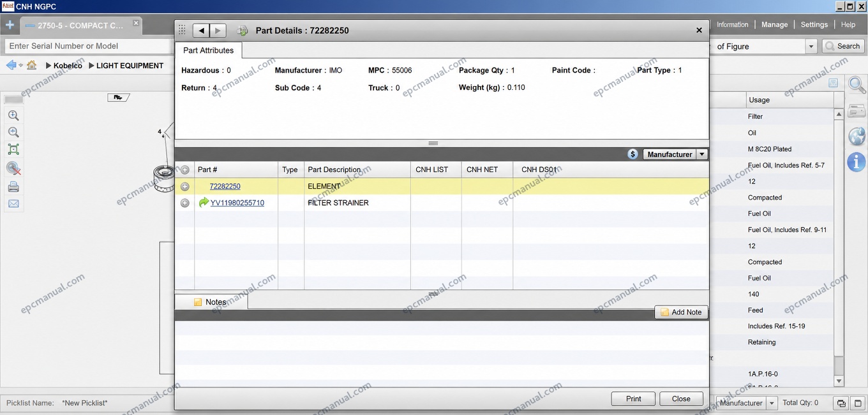Click the small panel toggle above Usage column
868x415 pixels.
pos(833,83)
